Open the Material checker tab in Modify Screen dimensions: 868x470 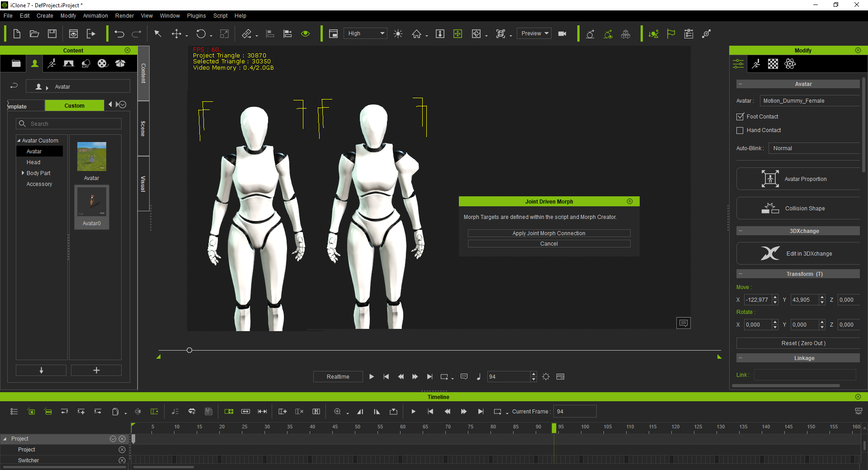[x=773, y=64]
